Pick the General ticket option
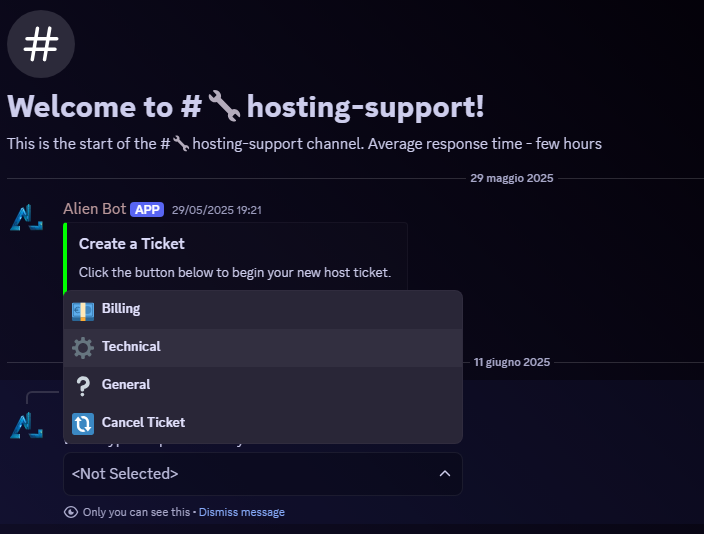Image resolution: width=704 pixels, height=534 pixels. click(263, 386)
